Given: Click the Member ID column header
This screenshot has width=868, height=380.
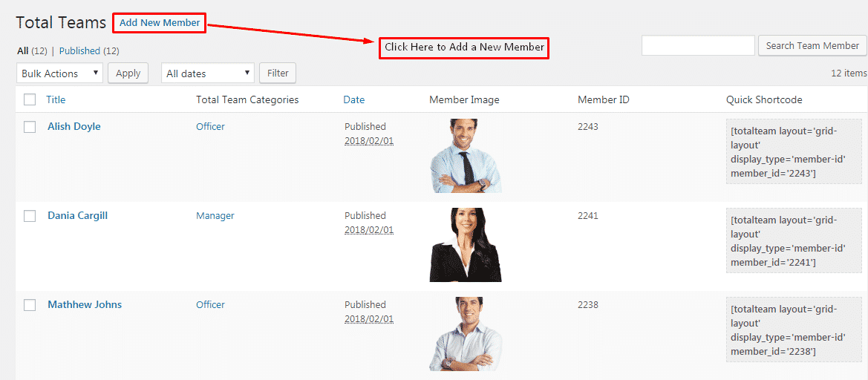Looking at the screenshot, I should (604, 99).
